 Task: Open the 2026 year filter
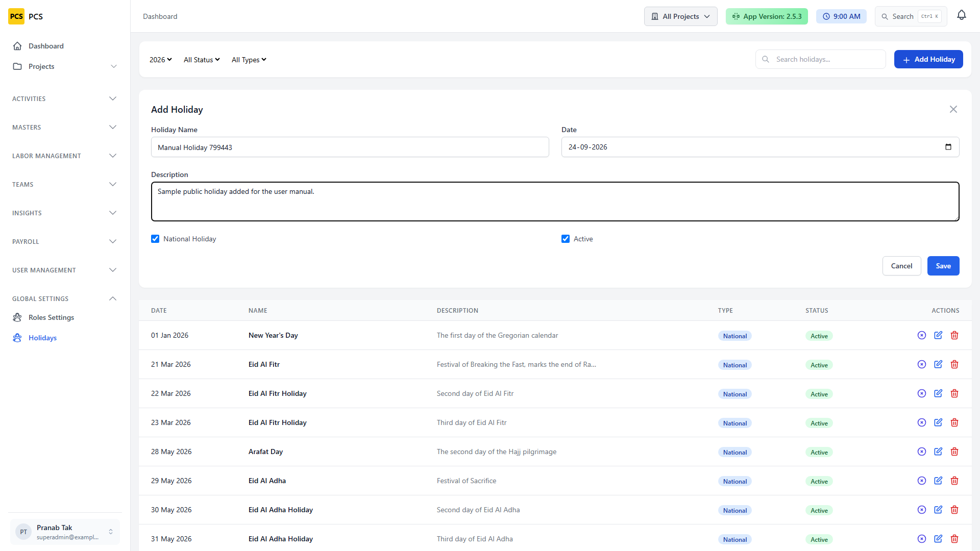click(160, 60)
